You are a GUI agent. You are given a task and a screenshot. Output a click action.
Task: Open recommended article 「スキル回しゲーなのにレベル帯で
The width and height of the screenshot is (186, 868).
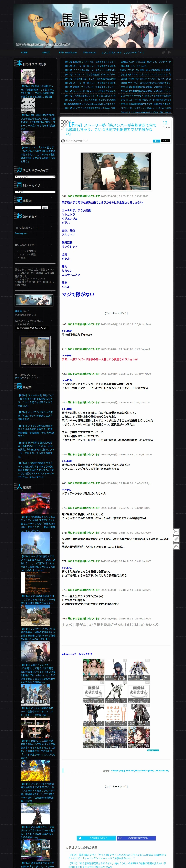coord(38,154)
